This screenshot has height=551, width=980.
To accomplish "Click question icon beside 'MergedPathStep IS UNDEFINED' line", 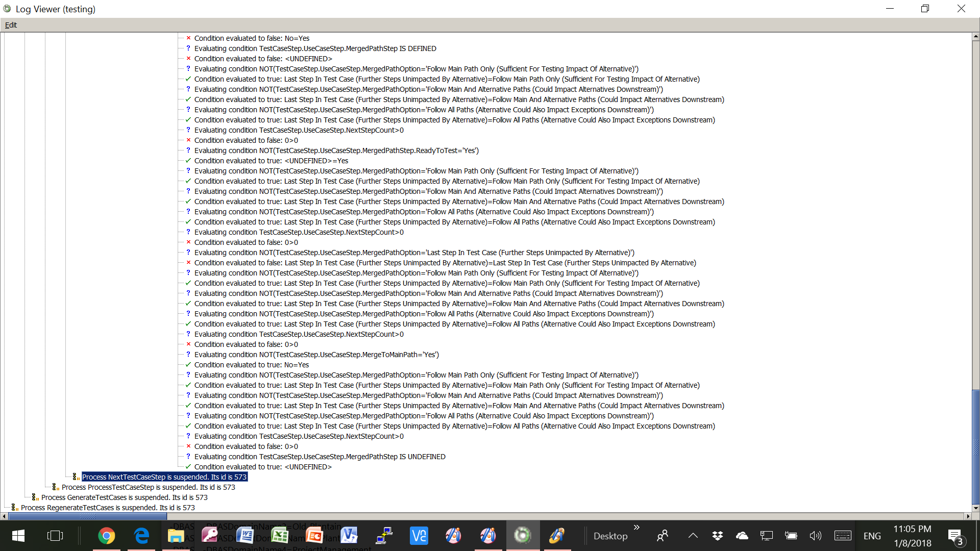I will point(188,457).
